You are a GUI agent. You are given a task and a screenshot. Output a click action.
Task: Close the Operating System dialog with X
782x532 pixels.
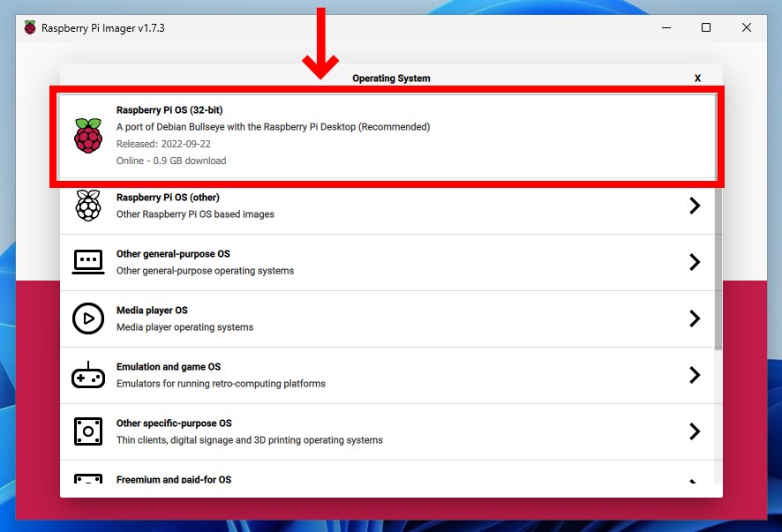point(697,79)
